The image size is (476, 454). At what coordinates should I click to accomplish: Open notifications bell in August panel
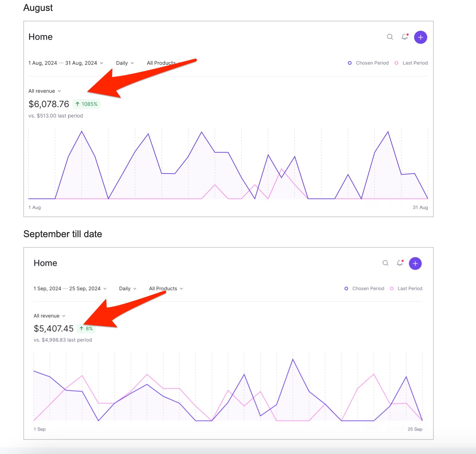(x=405, y=37)
